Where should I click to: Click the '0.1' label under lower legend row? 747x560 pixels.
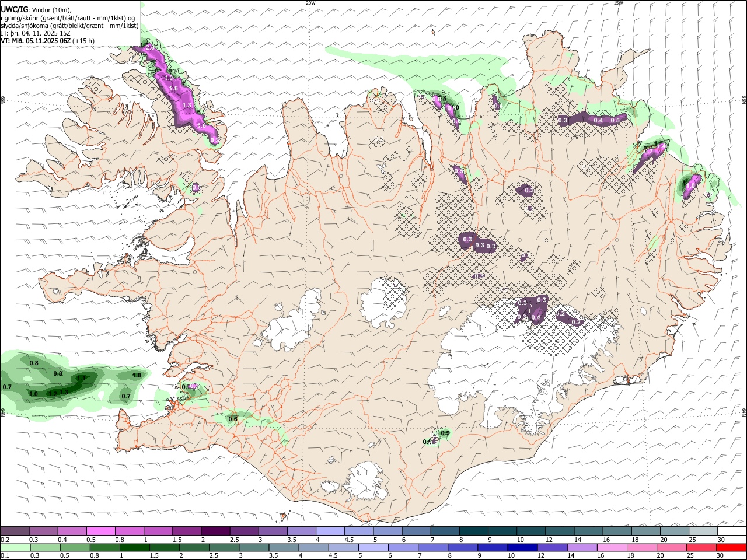pyautogui.click(x=5, y=555)
